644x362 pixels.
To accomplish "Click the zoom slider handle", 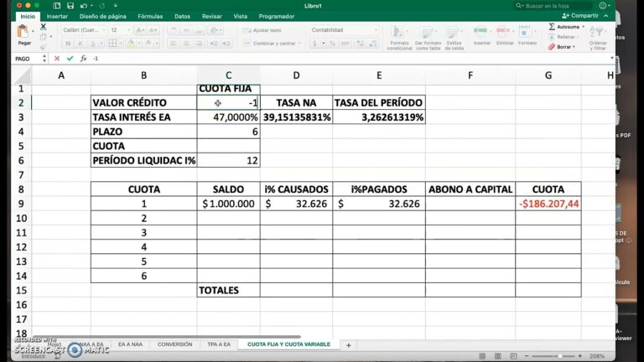I will click(559, 356).
